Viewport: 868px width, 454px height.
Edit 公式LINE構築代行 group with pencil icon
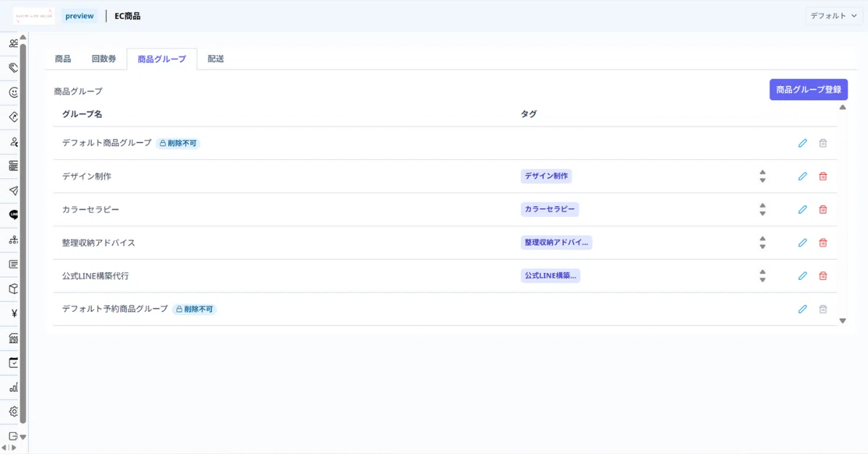tap(802, 275)
